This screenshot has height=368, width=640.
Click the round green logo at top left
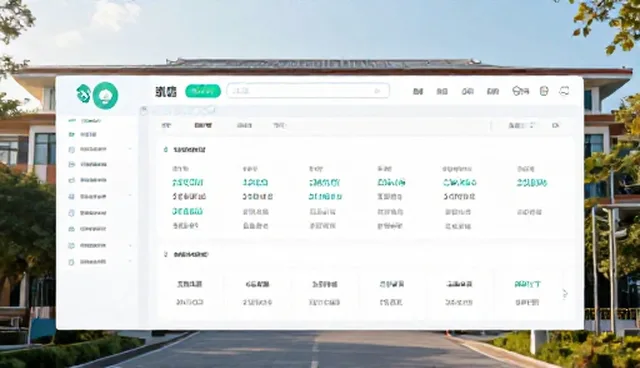[x=105, y=95]
